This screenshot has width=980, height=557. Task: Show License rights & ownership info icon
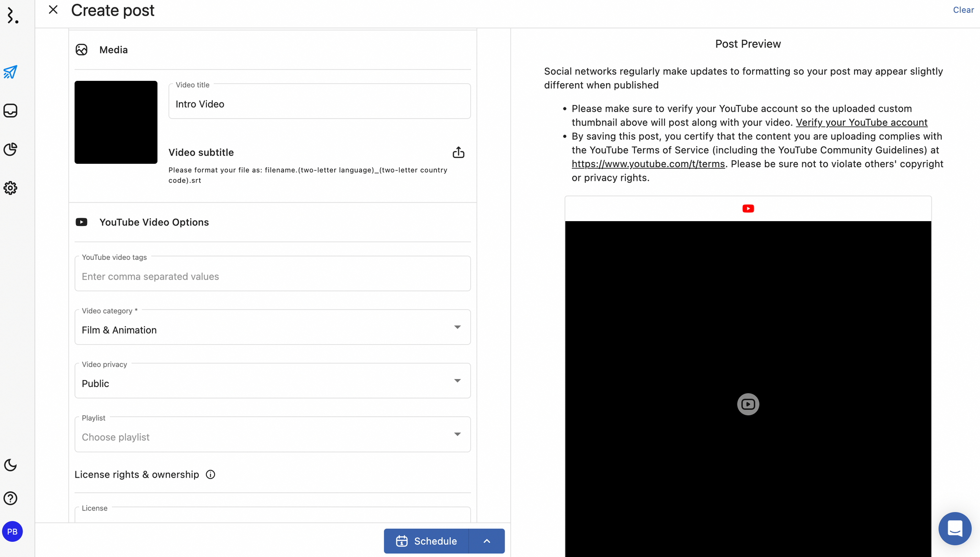(210, 475)
